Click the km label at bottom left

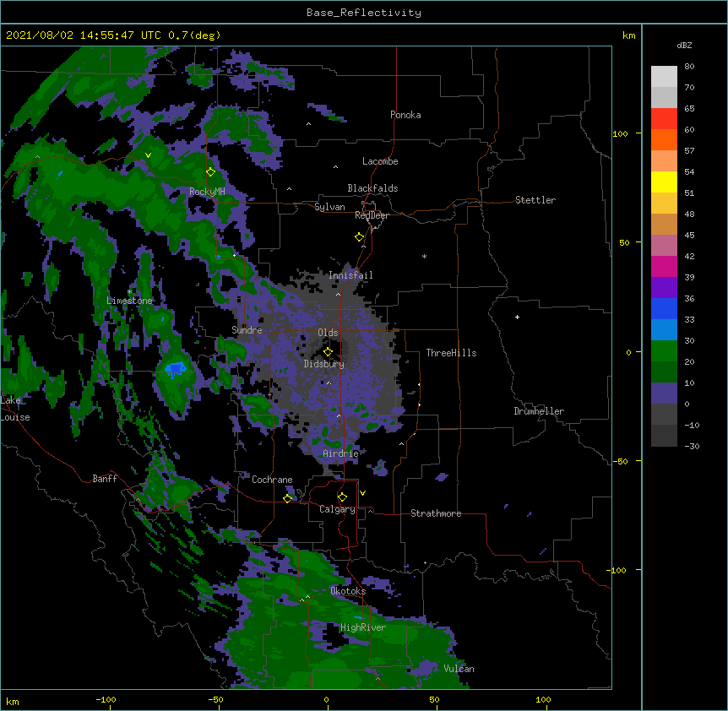13,701
